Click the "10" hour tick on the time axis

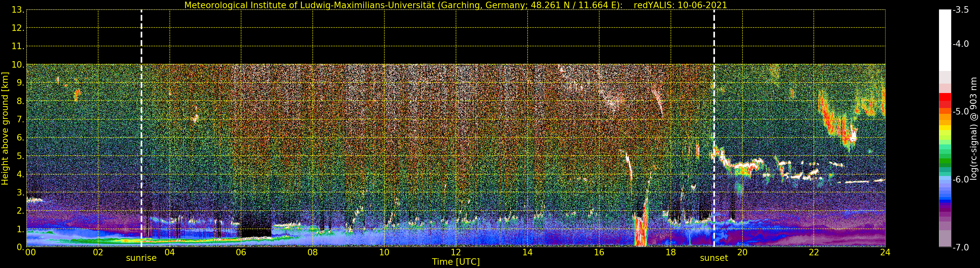[384, 252]
